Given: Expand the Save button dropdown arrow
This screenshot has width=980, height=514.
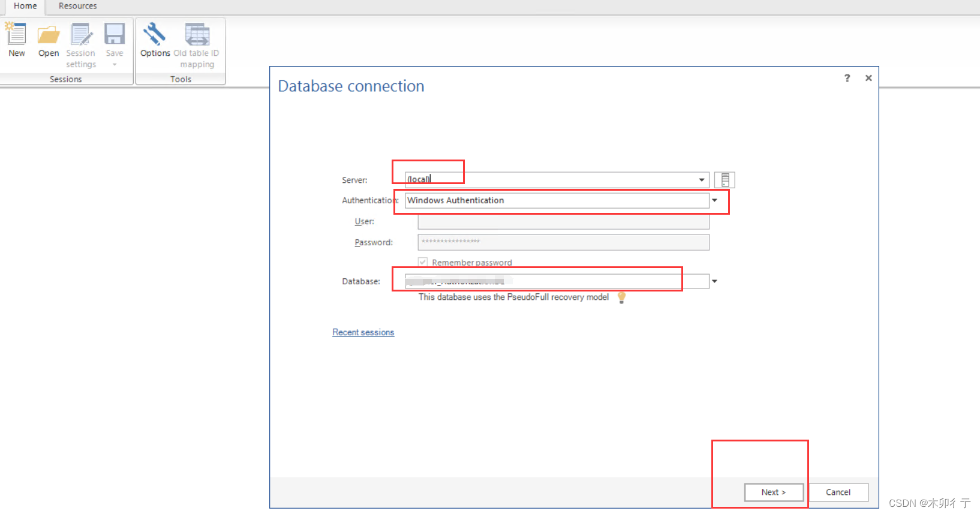Looking at the screenshot, I should pyautogui.click(x=115, y=65).
